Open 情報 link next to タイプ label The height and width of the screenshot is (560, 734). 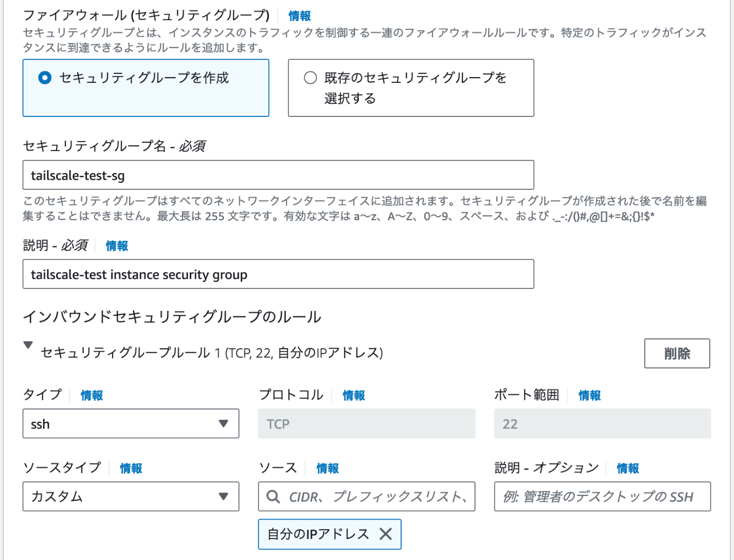92,395
